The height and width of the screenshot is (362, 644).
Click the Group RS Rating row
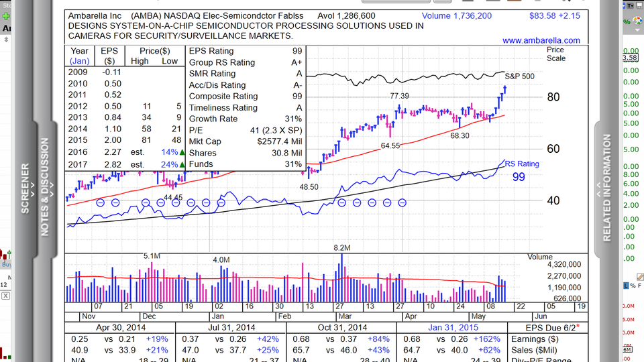[x=246, y=62]
